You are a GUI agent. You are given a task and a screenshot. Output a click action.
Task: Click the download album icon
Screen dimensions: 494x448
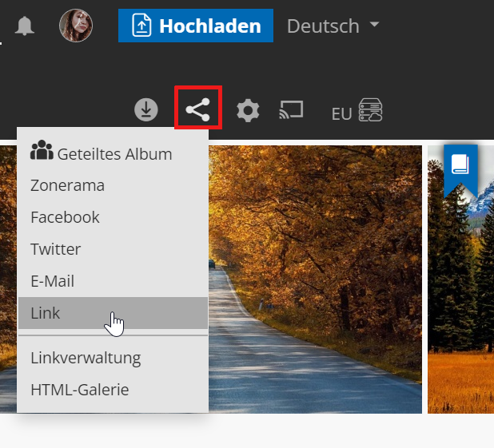coord(146,110)
